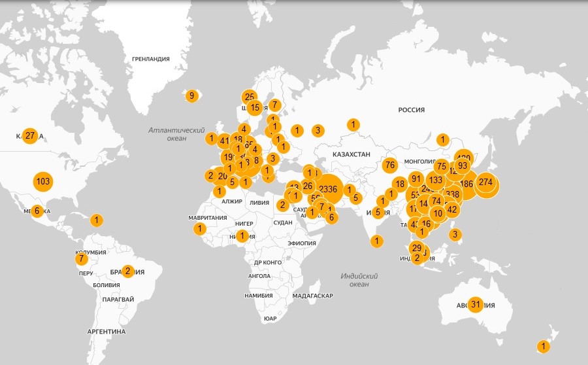Click the НАМИБИЯ label
The image size is (588, 365).
click(258, 296)
